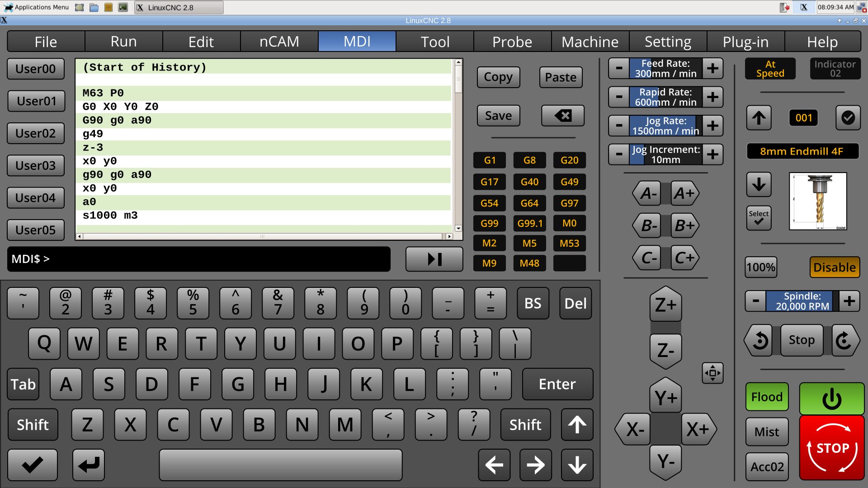This screenshot has width=868, height=488.
Task: Click the G49 tool length cancel button
Action: (x=567, y=181)
